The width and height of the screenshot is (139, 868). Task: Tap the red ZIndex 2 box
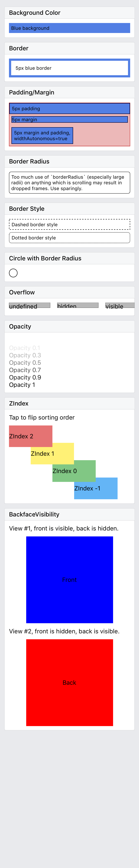pos(31,436)
